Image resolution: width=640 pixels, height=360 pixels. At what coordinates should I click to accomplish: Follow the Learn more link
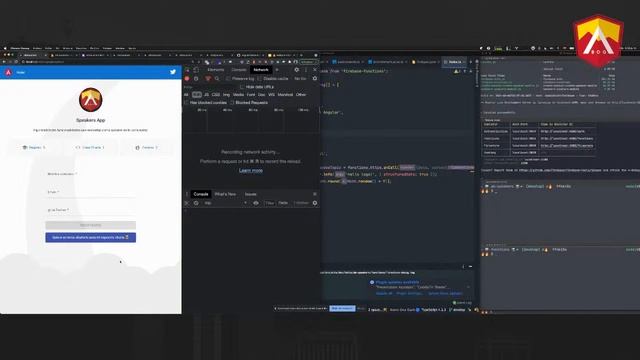pos(251,171)
